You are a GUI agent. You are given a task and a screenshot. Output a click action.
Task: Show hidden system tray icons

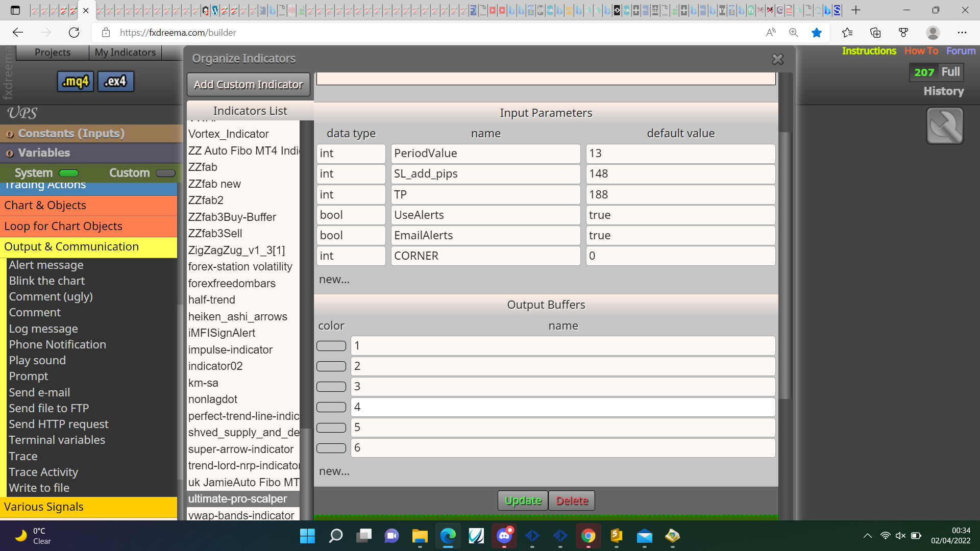pyautogui.click(x=867, y=536)
